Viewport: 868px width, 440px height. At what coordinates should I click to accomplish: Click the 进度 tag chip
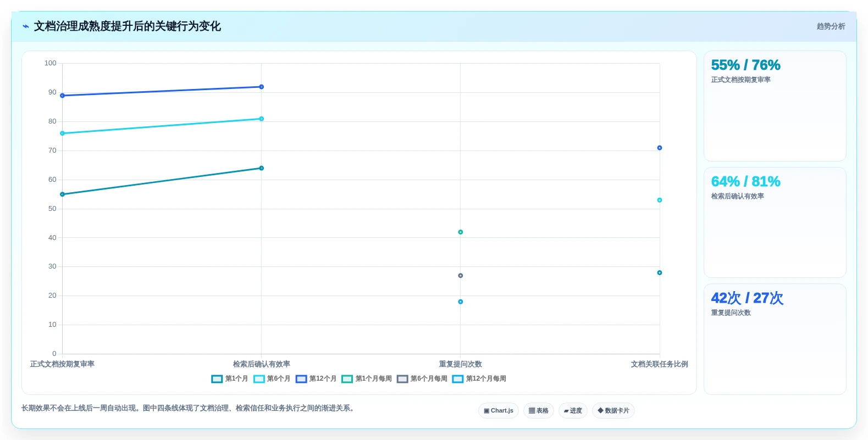pos(573,411)
